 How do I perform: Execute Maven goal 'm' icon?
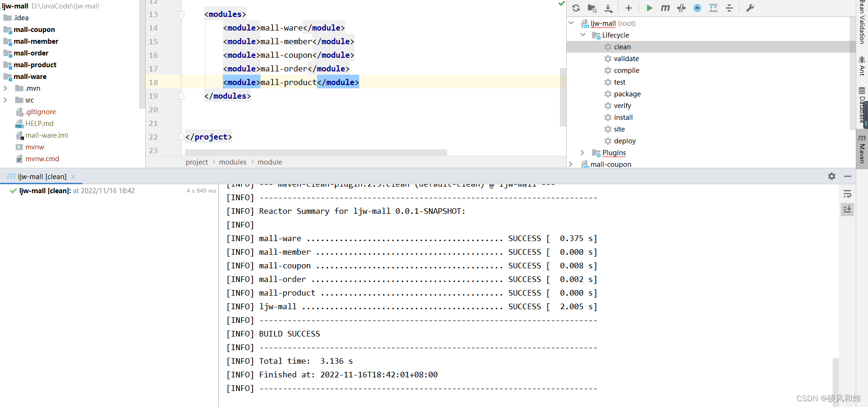(665, 8)
